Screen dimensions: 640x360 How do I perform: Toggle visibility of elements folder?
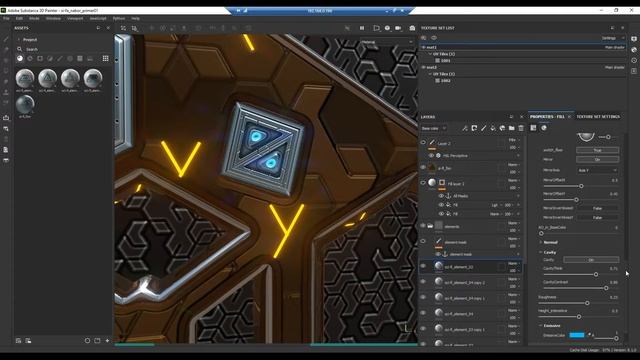[x=423, y=226]
